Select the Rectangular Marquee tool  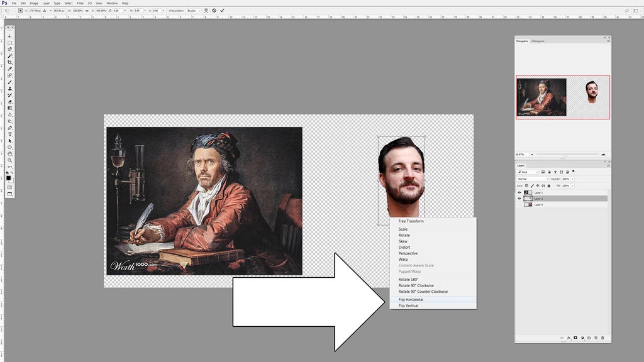click(x=10, y=43)
